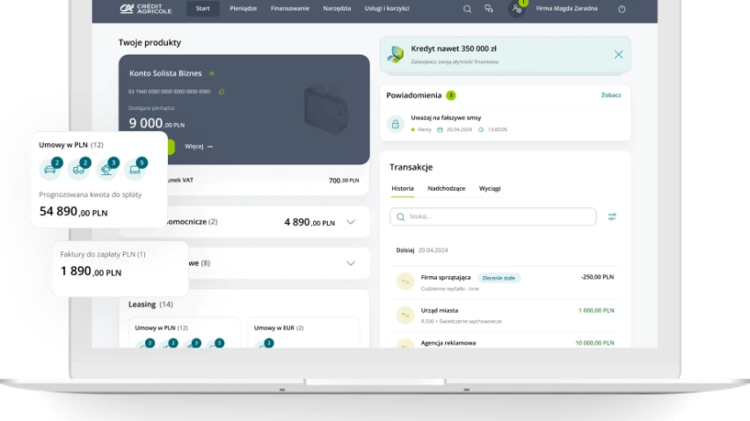Click the -250,00 PLN transaction amount
This screenshot has height=421, width=750.
pos(597,277)
